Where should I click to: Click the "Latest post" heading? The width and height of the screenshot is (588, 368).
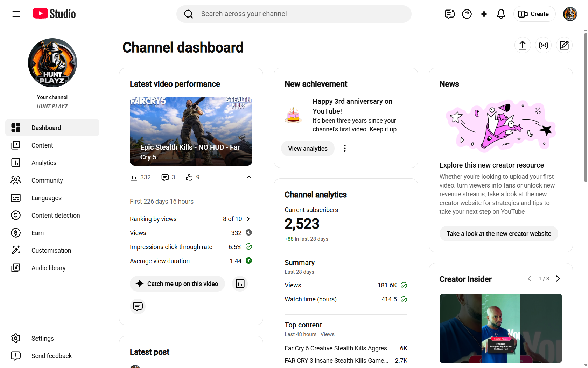point(149,352)
